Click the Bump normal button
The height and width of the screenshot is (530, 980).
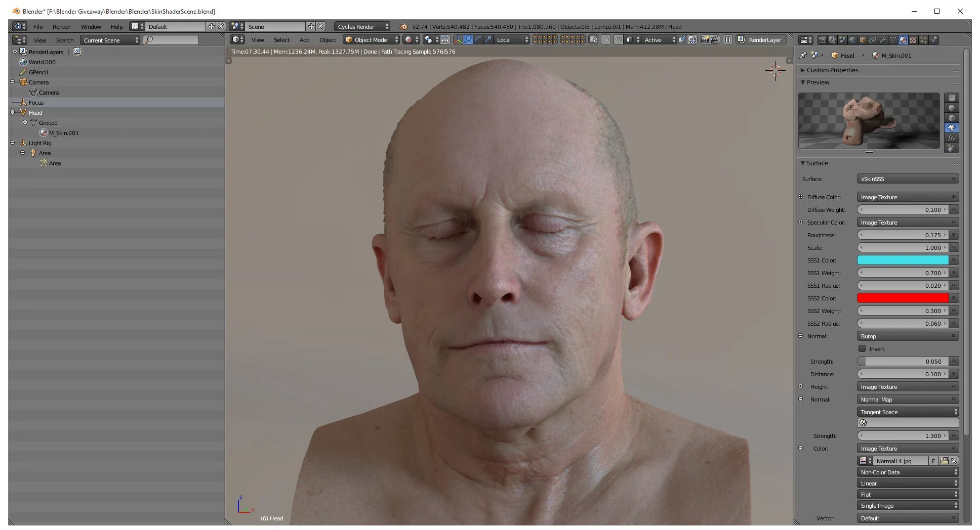pos(908,336)
